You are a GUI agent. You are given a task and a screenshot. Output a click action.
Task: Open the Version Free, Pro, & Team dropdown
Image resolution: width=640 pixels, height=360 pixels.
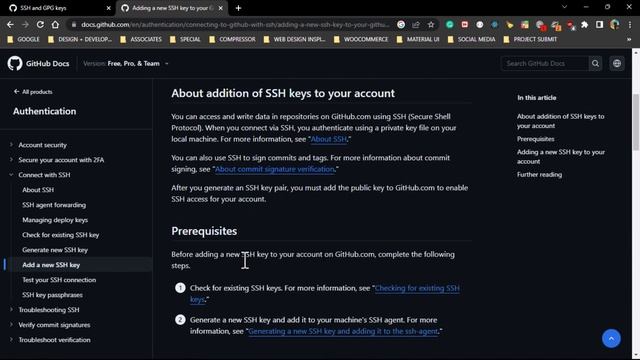point(126,64)
